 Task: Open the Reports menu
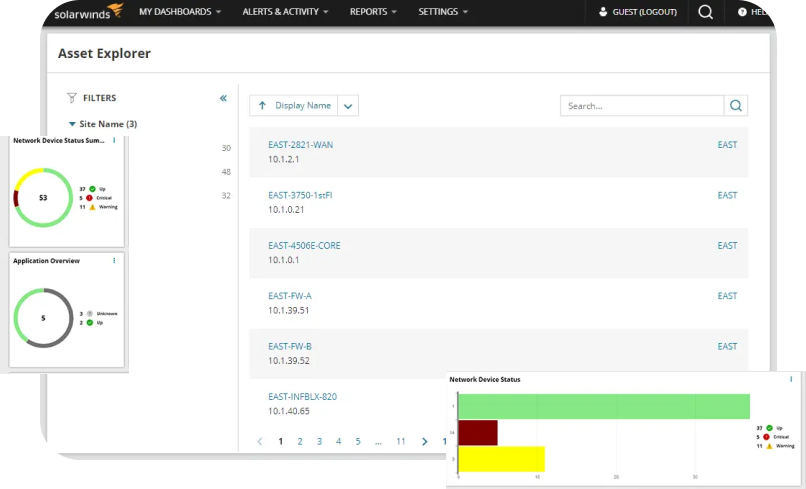373,12
